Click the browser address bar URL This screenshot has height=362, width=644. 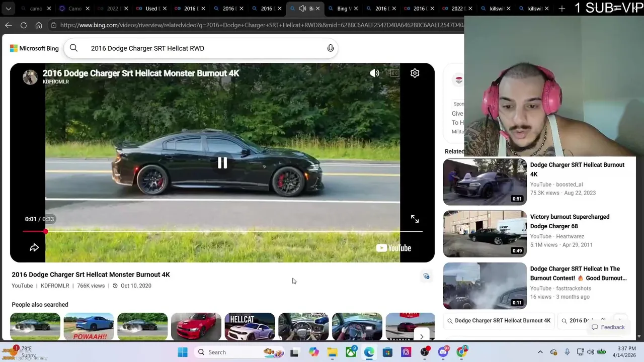pos(262,25)
